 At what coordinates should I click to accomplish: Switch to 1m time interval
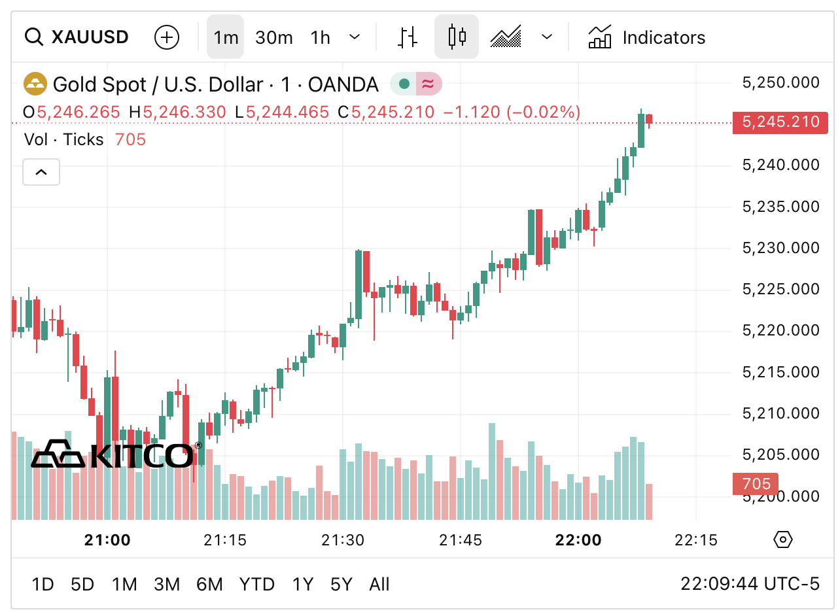pyautogui.click(x=226, y=37)
